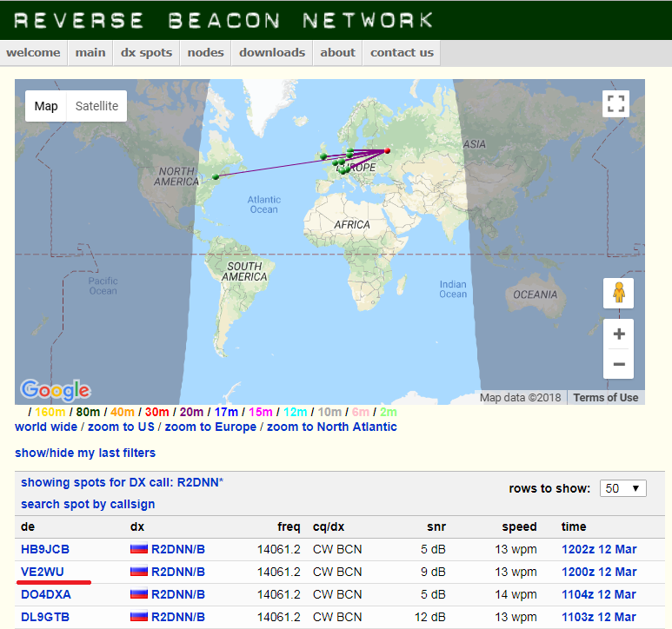672x629 pixels.
Task: Open the about tab
Action: pos(337,53)
